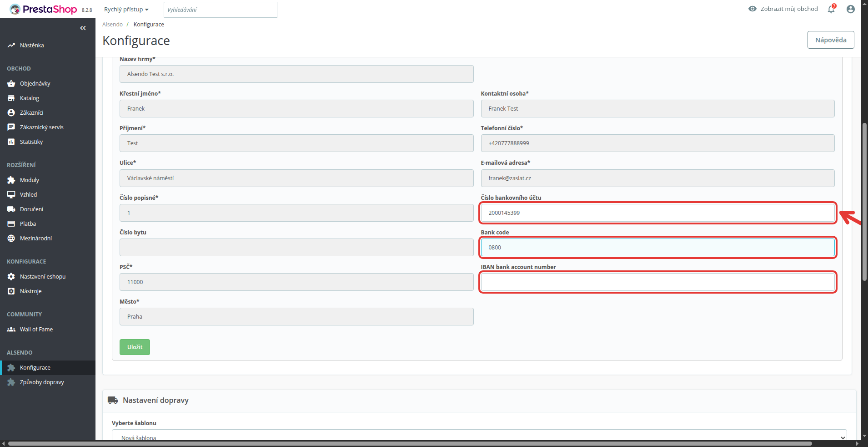Image resolution: width=868 pixels, height=447 pixels.
Task: Click the Doručení truck icon
Action: pos(11,209)
